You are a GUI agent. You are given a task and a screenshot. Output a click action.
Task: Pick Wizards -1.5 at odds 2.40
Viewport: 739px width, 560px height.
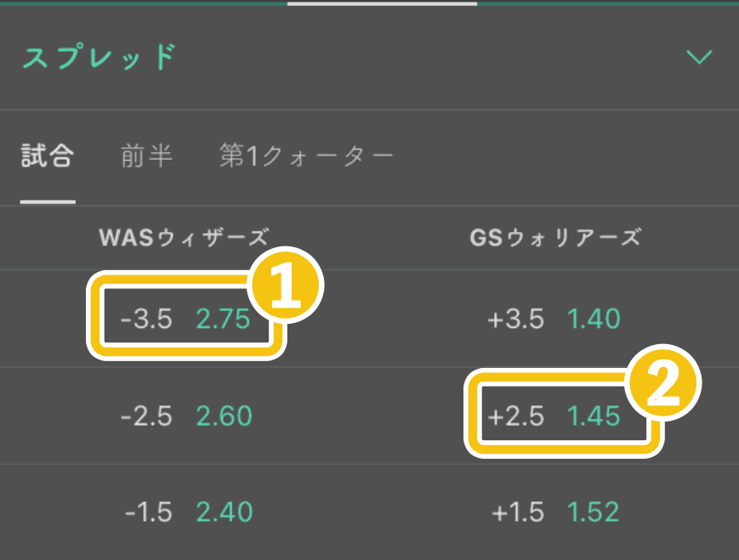coord(189,512)
